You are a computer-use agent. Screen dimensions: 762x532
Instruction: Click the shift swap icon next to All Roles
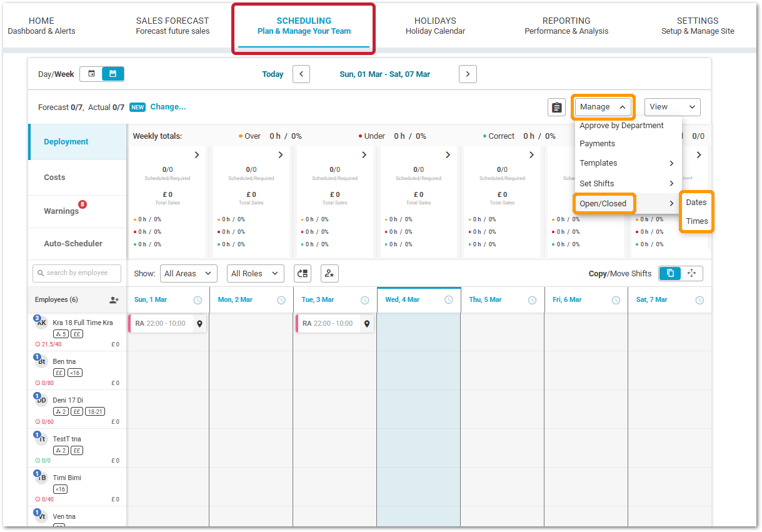pos(303,273)
